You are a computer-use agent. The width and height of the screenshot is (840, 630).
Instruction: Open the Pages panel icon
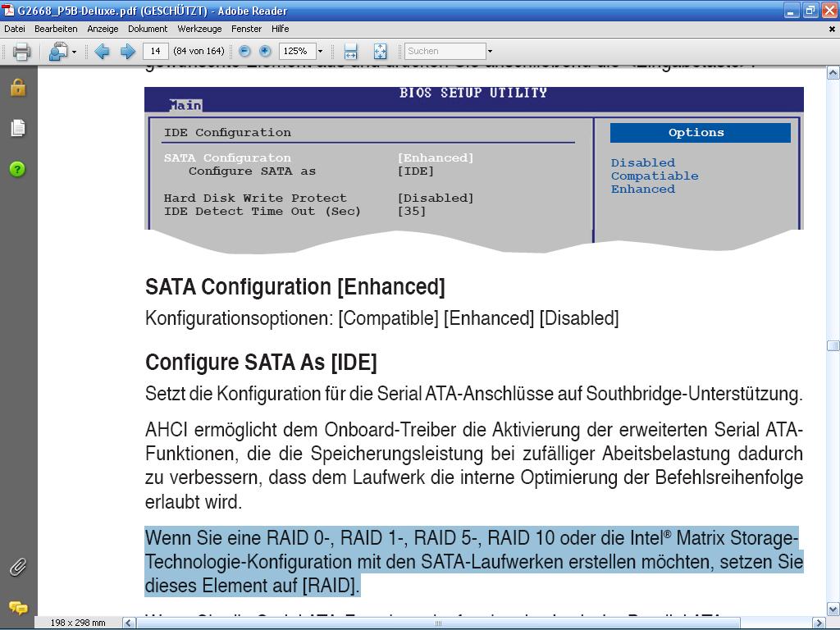[x=18, y=128]
